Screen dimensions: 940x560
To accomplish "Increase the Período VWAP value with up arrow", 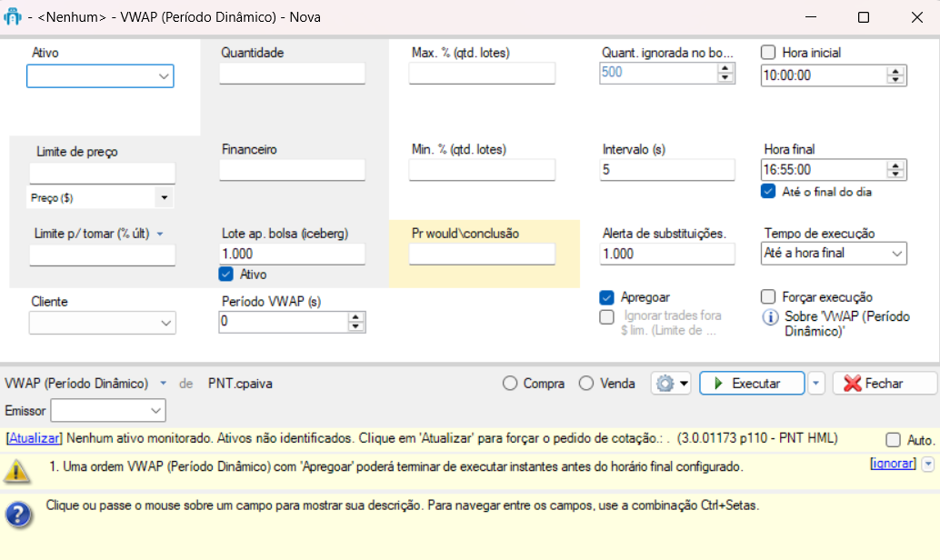I will [x=355, y=317].
